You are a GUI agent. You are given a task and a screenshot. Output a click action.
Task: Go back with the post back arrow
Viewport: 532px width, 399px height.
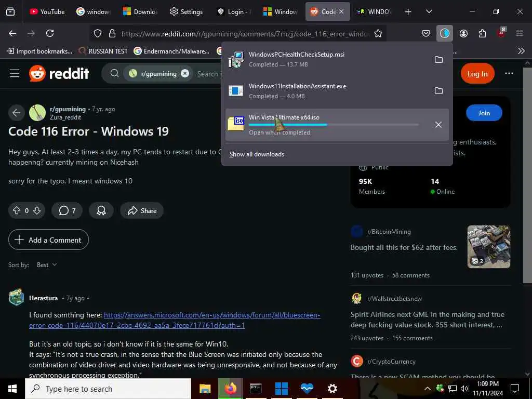coord(16,113)
